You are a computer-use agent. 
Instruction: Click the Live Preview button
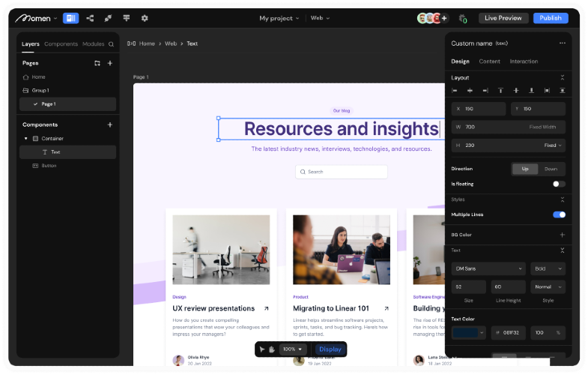503,18
